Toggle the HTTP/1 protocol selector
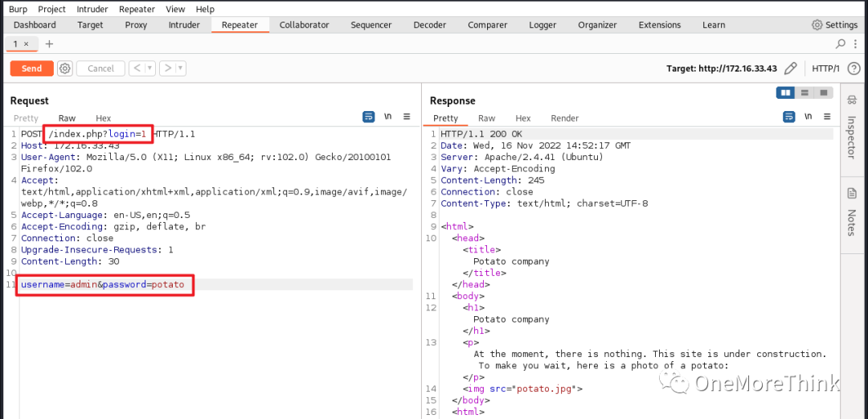 [x=825, y=68]
